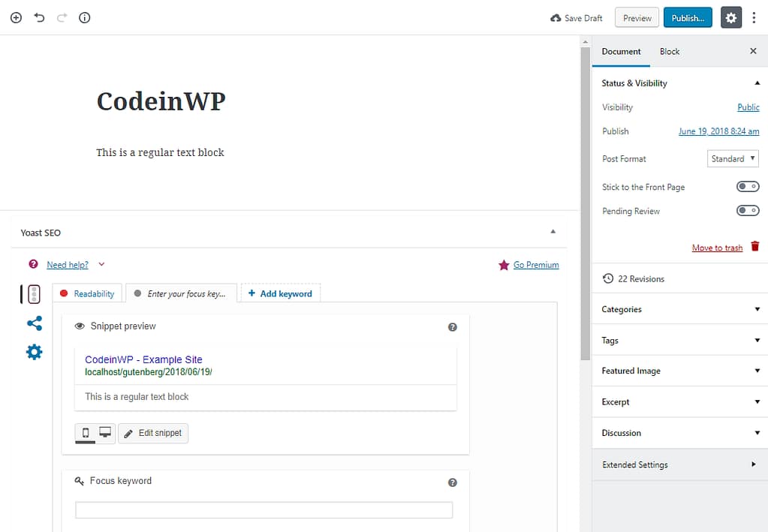The width and height of the screenshot is (768, 532).
Task: Toggle Pending Review on
Action: coord(748,210)
